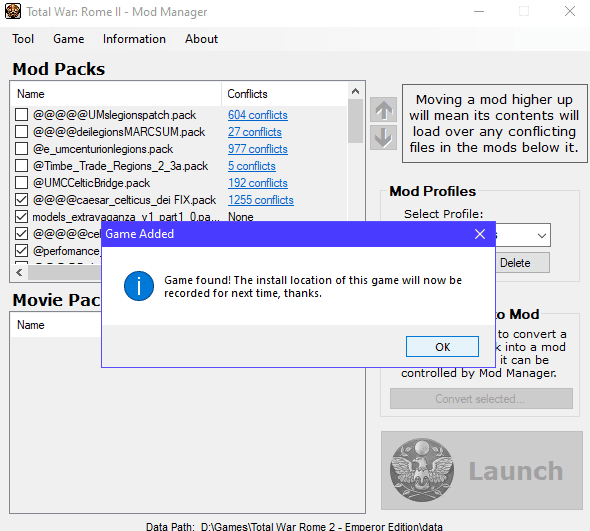Viewport: 590px width, 531px height.
Task: Expand the Select Profile dropdown
Action: coord(541,236)
